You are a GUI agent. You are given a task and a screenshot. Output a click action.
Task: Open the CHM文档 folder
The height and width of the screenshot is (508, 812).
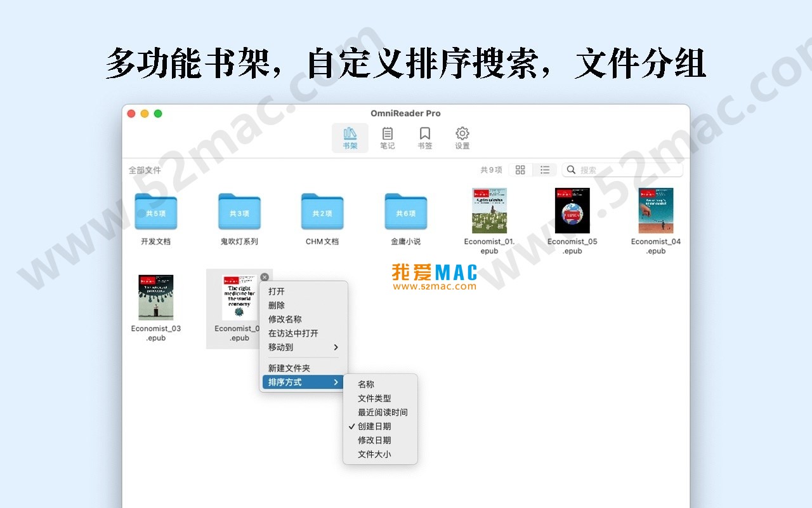(322, 211)
